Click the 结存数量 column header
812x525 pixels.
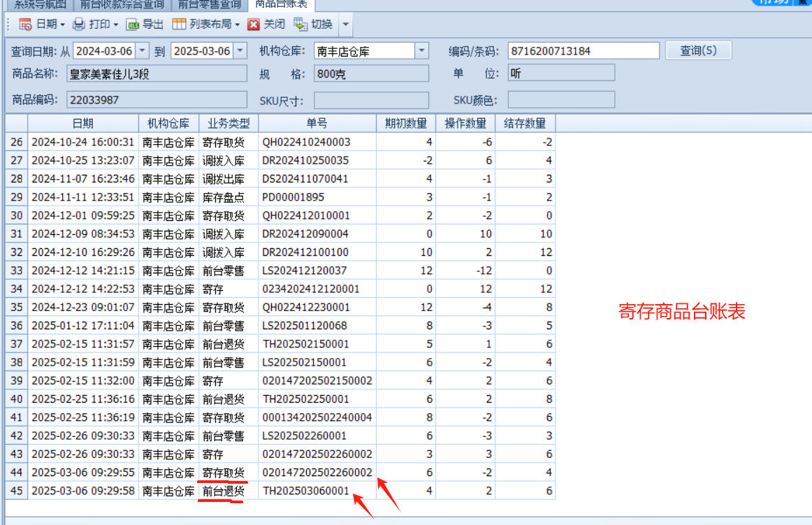pyautogui.click(x=525, y=123)
